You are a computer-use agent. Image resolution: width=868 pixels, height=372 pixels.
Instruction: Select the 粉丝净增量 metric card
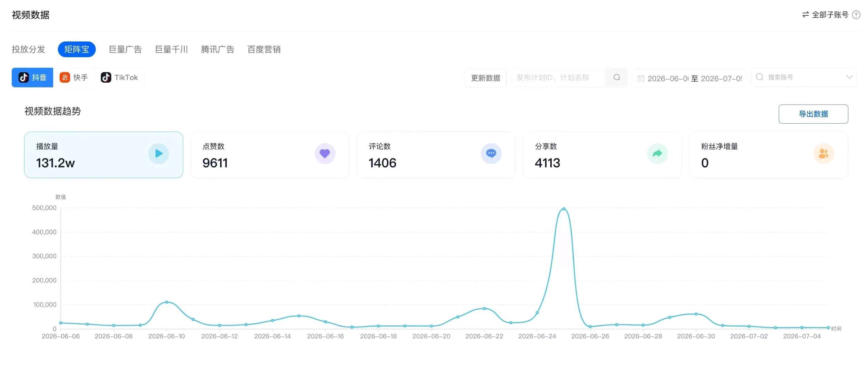pos(769,155)
